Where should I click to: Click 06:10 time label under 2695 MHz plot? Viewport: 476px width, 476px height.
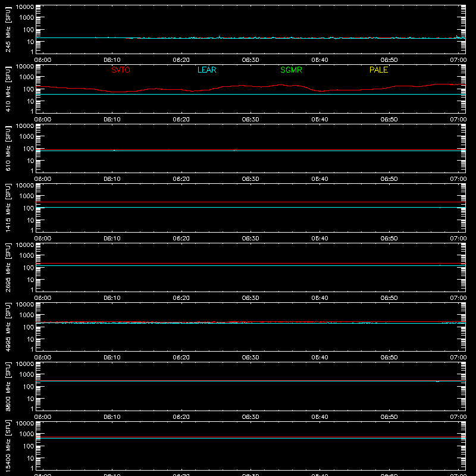(112, 298)
